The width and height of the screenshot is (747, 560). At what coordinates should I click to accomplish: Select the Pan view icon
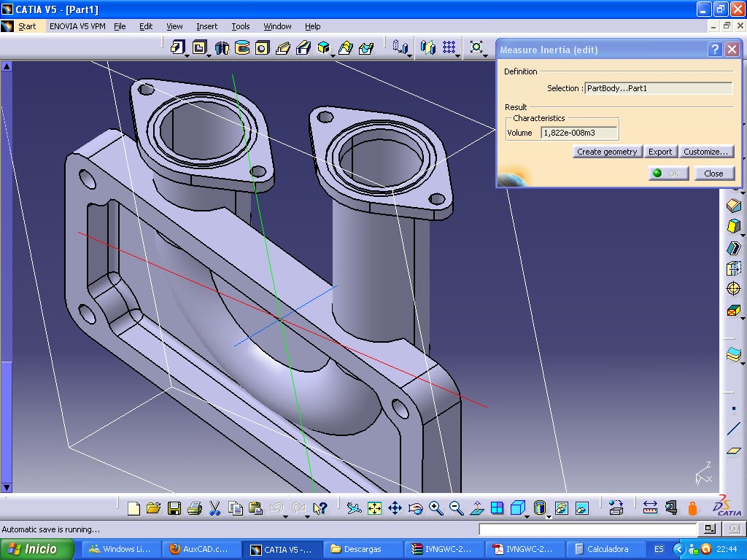tap(395, 508)
